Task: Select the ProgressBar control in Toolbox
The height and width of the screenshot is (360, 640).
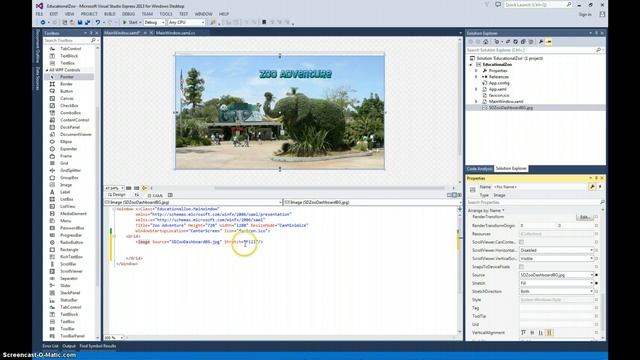Action: [69, 235]
